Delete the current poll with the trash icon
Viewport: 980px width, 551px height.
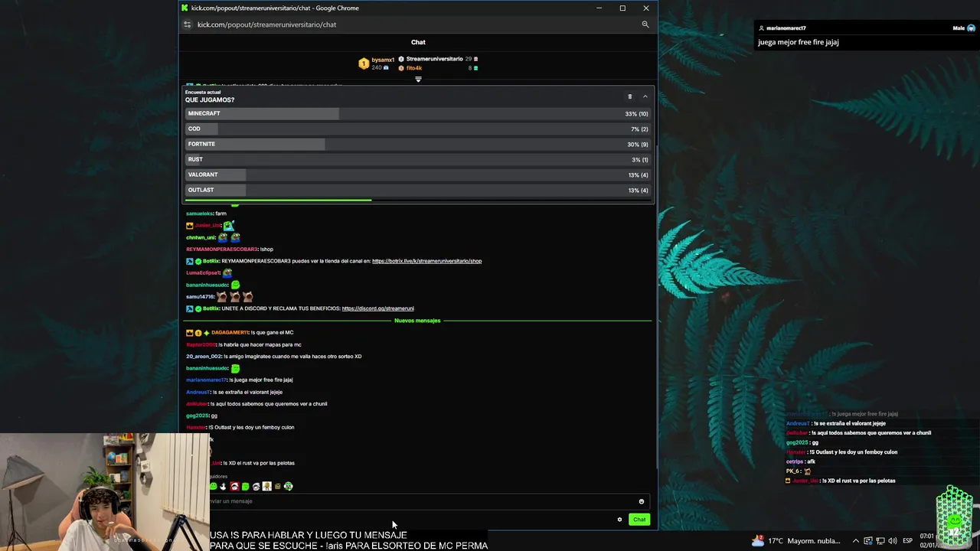630,96
